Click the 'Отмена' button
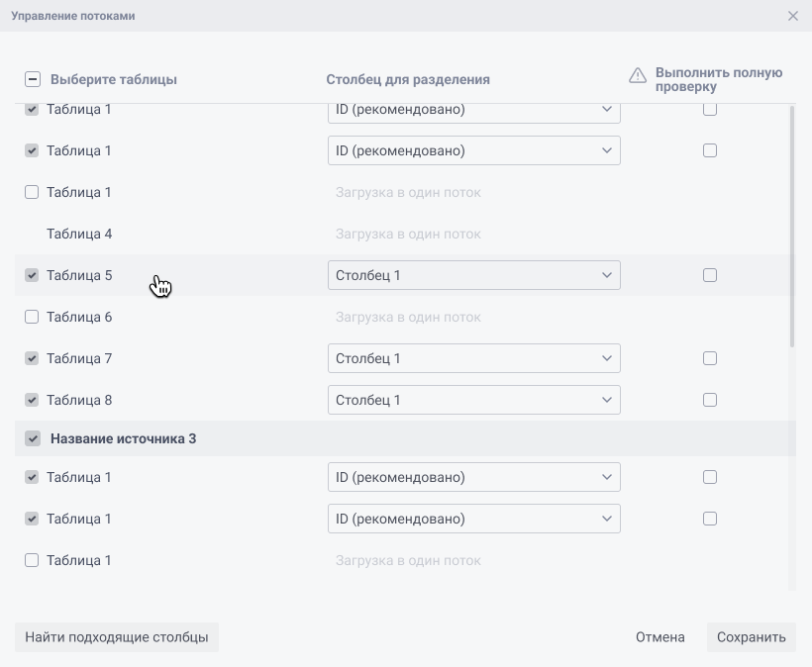 (660, 637)
